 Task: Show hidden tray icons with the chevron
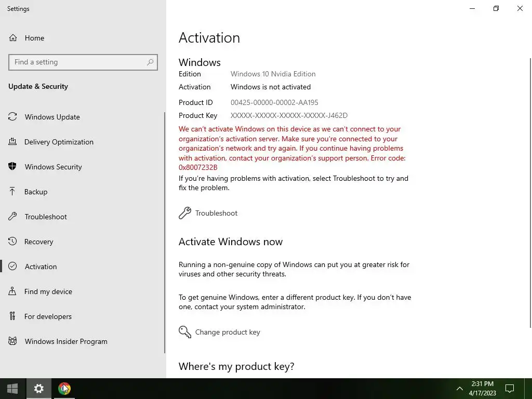pyautogui.click(x=459, y=389)
